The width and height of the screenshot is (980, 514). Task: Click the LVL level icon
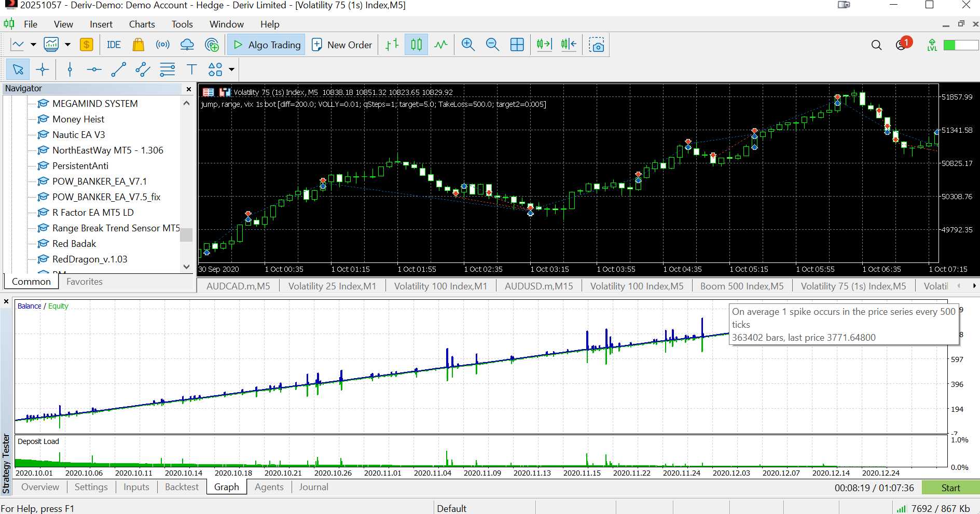(x=932, y=45)
